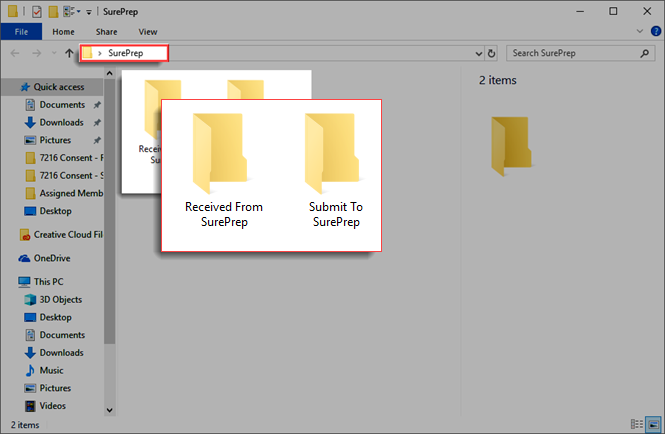The width and height of the screenshot is (665, 434).
Task: Open the Assigned Memb folder
Action: [64, 193]
